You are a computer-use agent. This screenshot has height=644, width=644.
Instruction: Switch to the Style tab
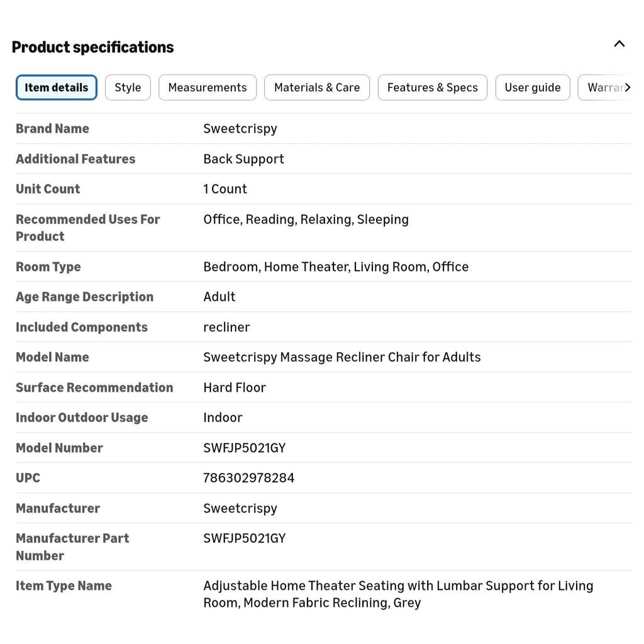pyautogui.click(x=128, y=87)
